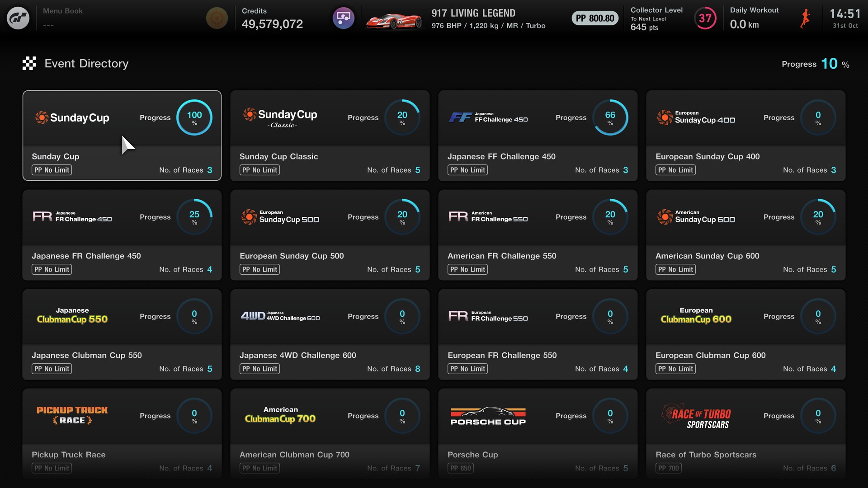The image size is (868, 488).
Task: Open the purple multiplayer showcase icon
Action: coord(343,18)
